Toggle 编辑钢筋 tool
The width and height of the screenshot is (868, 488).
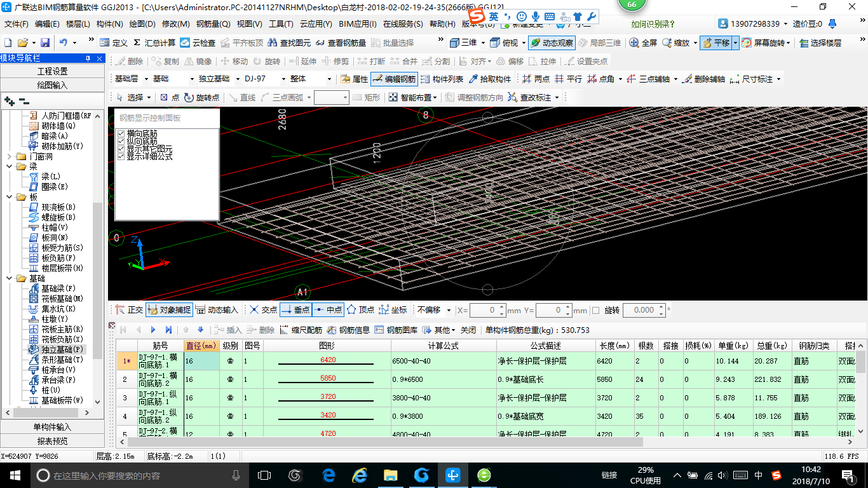click(394, 79)
